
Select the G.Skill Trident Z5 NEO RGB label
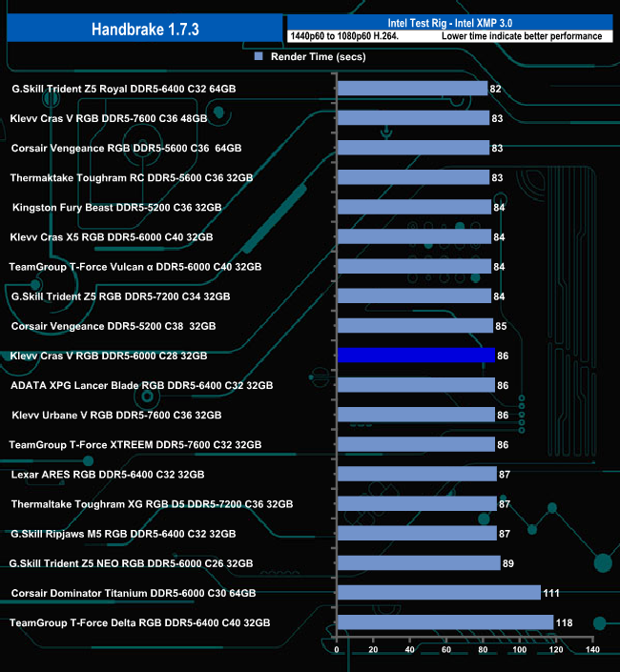click(131, 563)
